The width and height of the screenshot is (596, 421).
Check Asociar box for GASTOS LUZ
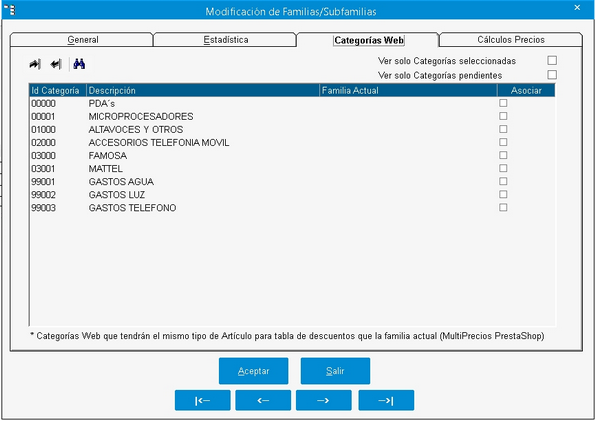(503, 194)
